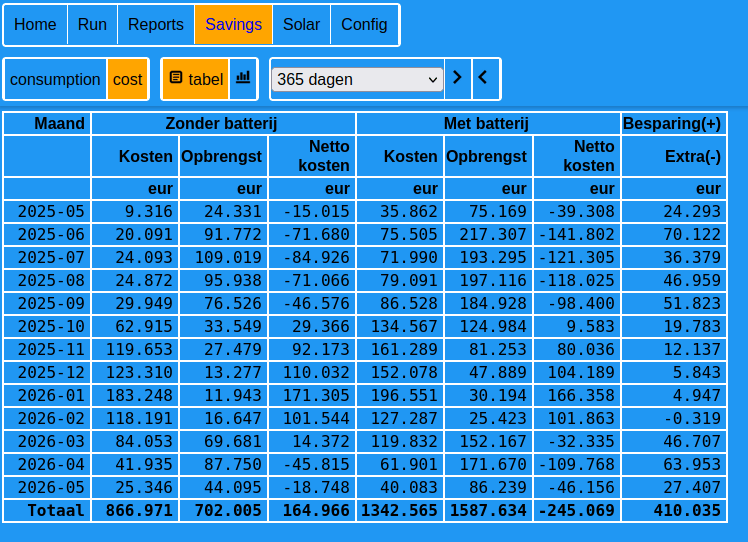Click the previous period arrow
Image resolution: width=748 pixels, height=542 pixels.
pos(486,78)
